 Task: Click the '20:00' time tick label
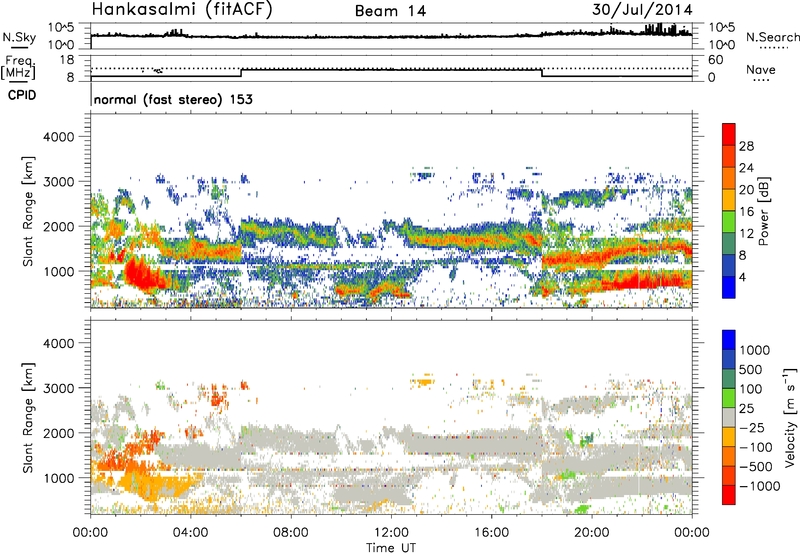click(592, 533)
